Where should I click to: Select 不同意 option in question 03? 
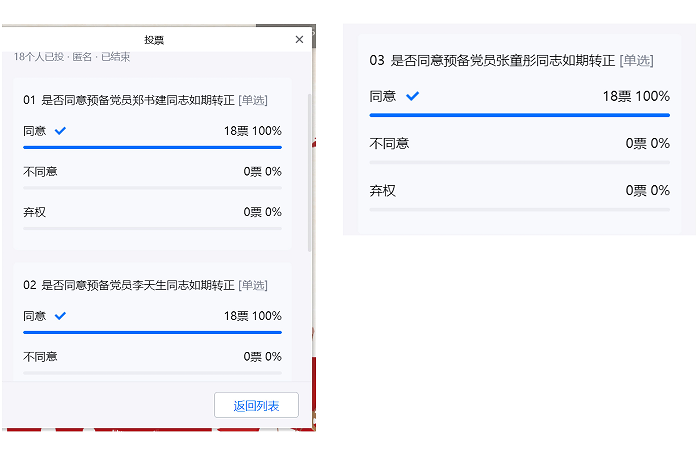coord(389,144)
